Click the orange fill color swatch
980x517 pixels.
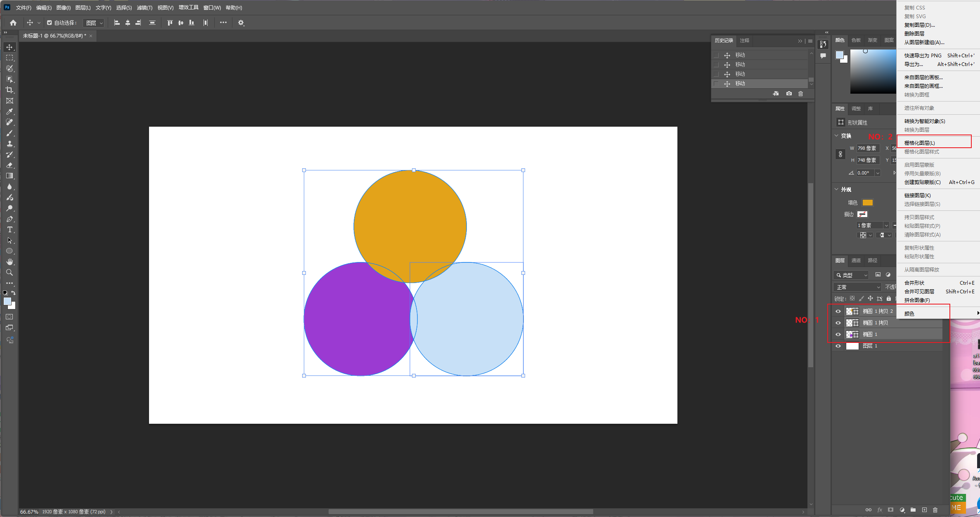tap(868, 203)
